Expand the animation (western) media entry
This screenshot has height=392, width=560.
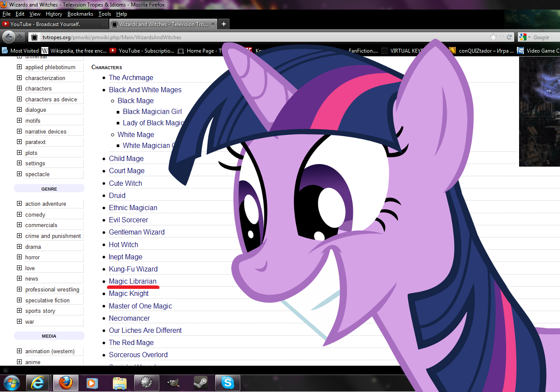19,351
